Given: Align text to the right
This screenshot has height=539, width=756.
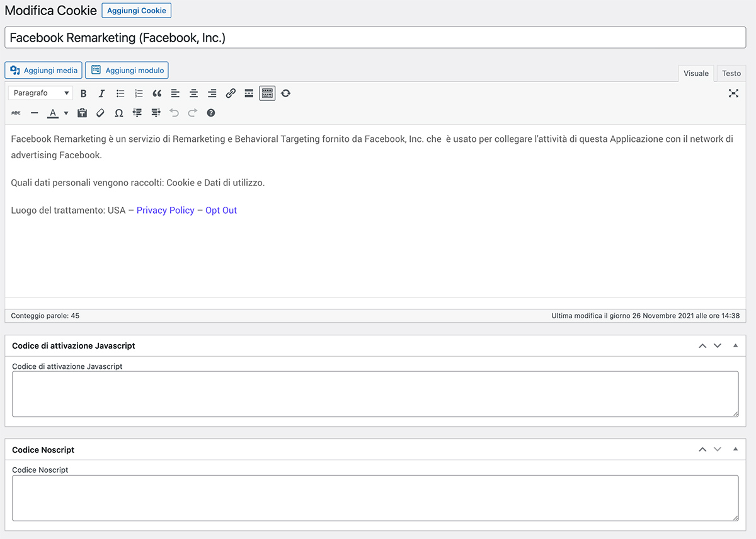Looking at the screenshot, I should [x=212, y=93].
